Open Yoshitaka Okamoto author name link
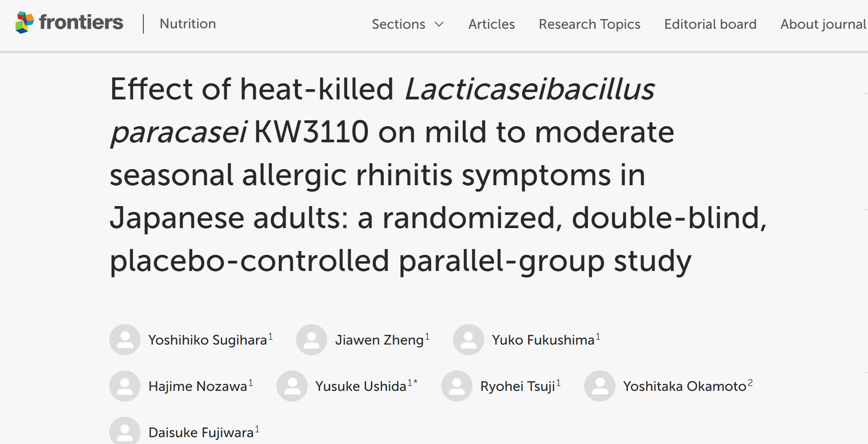The width and height of the screenshot is (868, 444). click(685, 386)
